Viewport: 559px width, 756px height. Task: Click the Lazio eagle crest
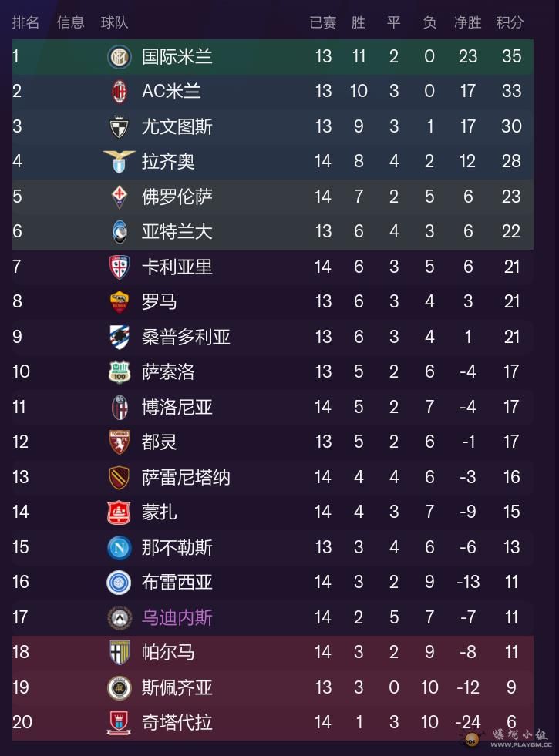[x=119, y=161]
